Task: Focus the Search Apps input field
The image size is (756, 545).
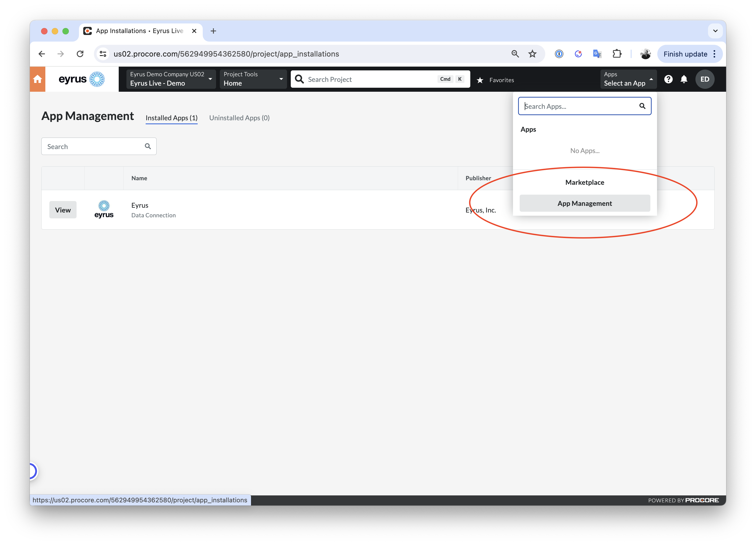Action: (585, 106)
